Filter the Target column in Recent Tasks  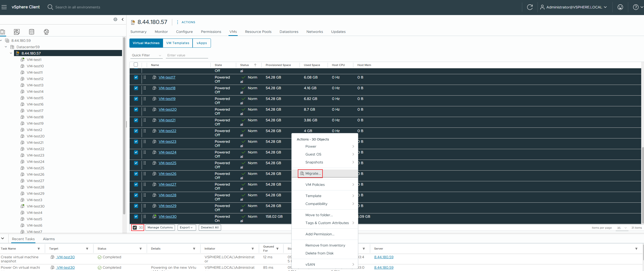[x=87, y=249]
